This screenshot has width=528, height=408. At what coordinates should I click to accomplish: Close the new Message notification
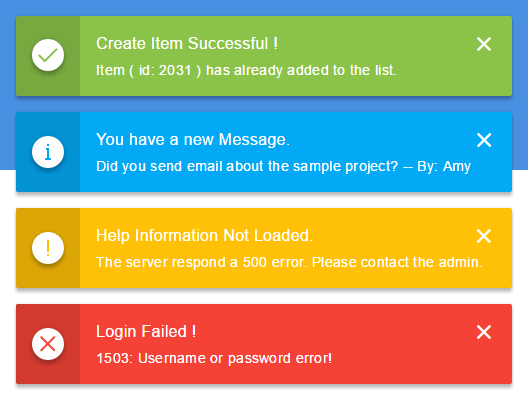484,140
